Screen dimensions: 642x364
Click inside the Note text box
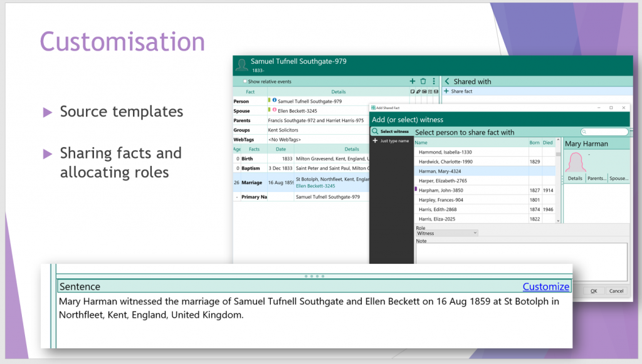click(x=520, y=261)
